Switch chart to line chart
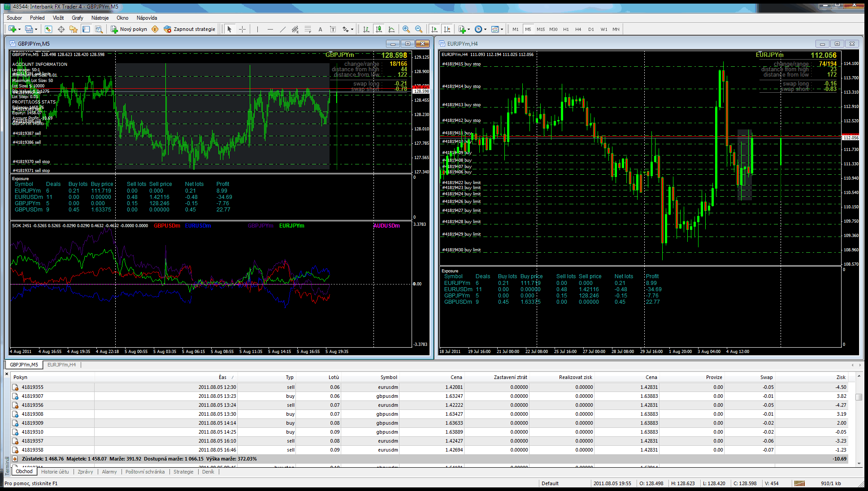868x491 pixels. (x=391, y=29)
